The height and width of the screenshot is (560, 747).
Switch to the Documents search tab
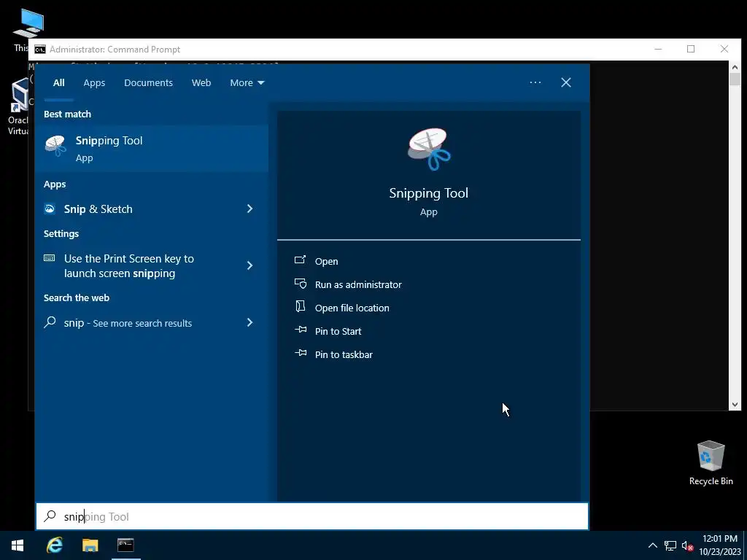point(148,83)
